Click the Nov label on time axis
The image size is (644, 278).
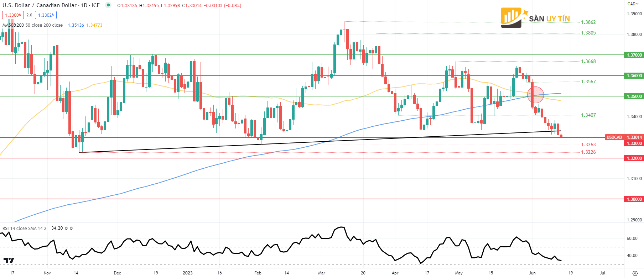[47, 273]
